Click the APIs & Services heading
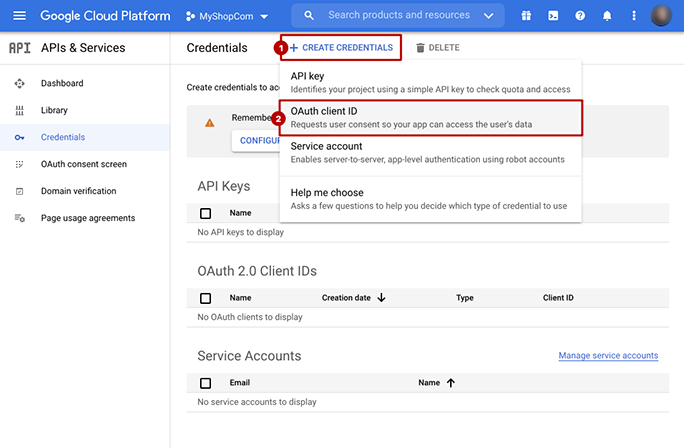 pos(83,48)
